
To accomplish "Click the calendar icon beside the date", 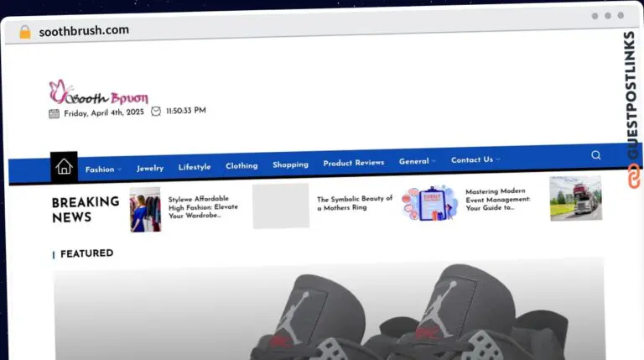I will [x=54, y=113].
